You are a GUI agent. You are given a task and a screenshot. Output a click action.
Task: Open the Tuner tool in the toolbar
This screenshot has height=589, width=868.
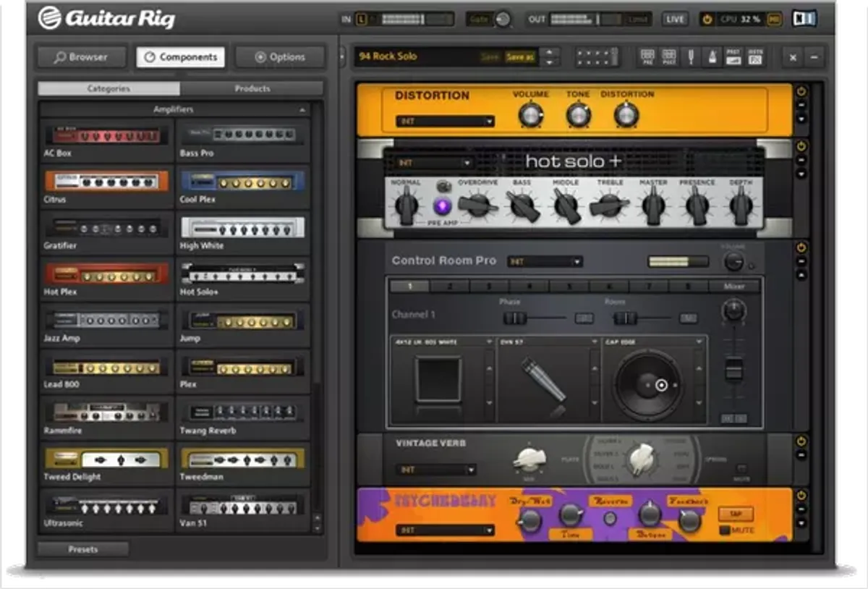tap(691, 56)
